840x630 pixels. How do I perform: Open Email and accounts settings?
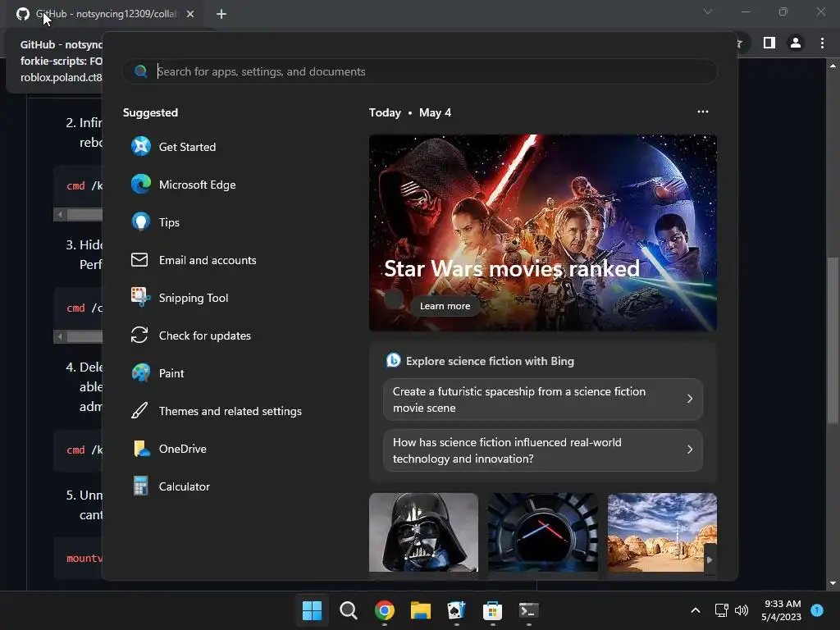click(x=194, y=260)
